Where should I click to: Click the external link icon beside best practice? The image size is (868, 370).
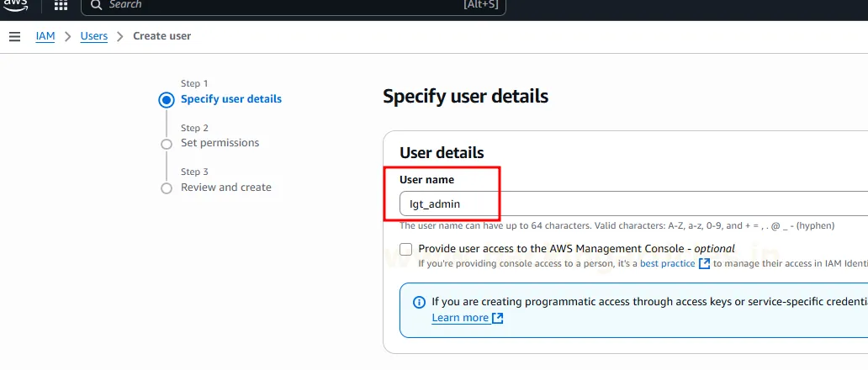[x=705, y=263]
